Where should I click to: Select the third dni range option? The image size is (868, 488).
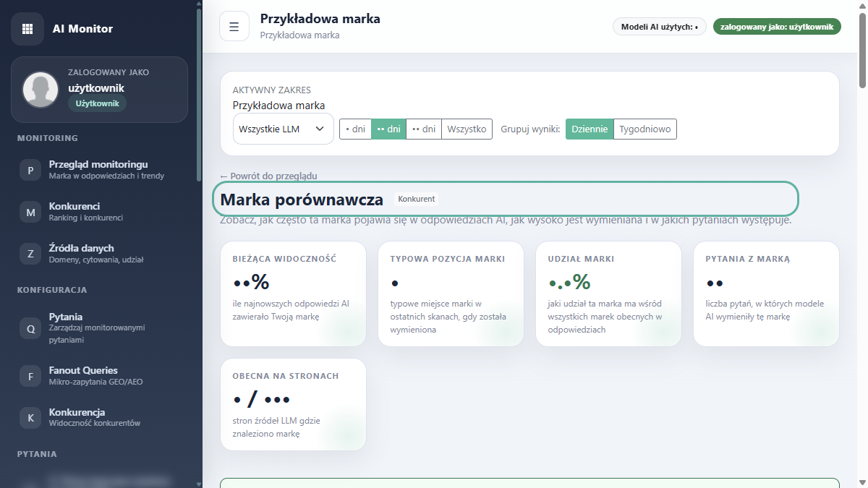coord(424,129)
